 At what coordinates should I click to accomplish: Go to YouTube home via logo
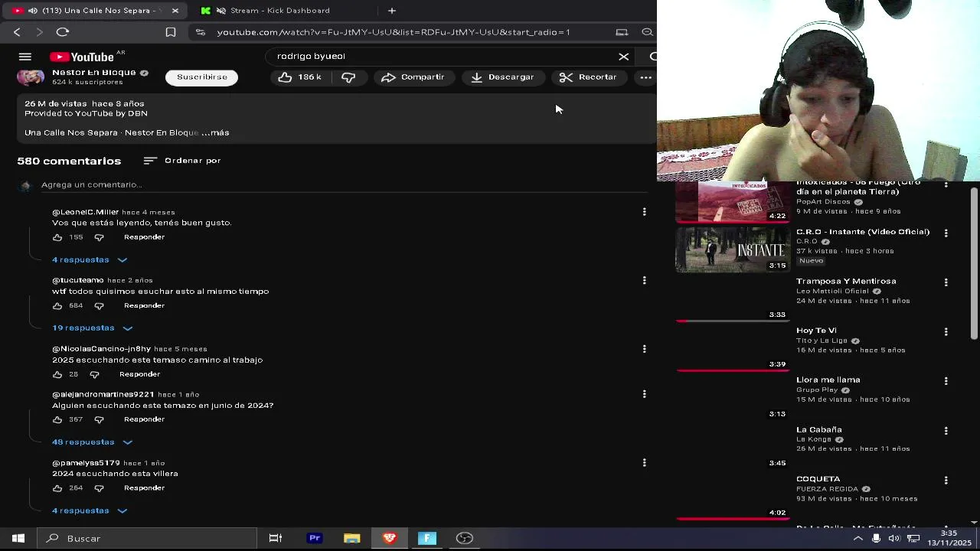click(x=82, y=57)
